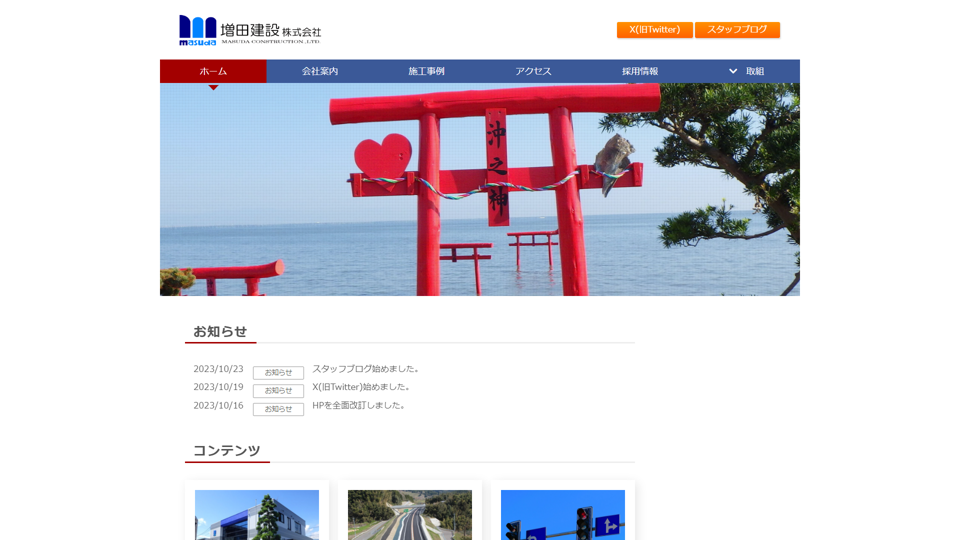Go to the 施工事例 menu item
The width and height of the screenshot is (960, 540).
[426, 71]
